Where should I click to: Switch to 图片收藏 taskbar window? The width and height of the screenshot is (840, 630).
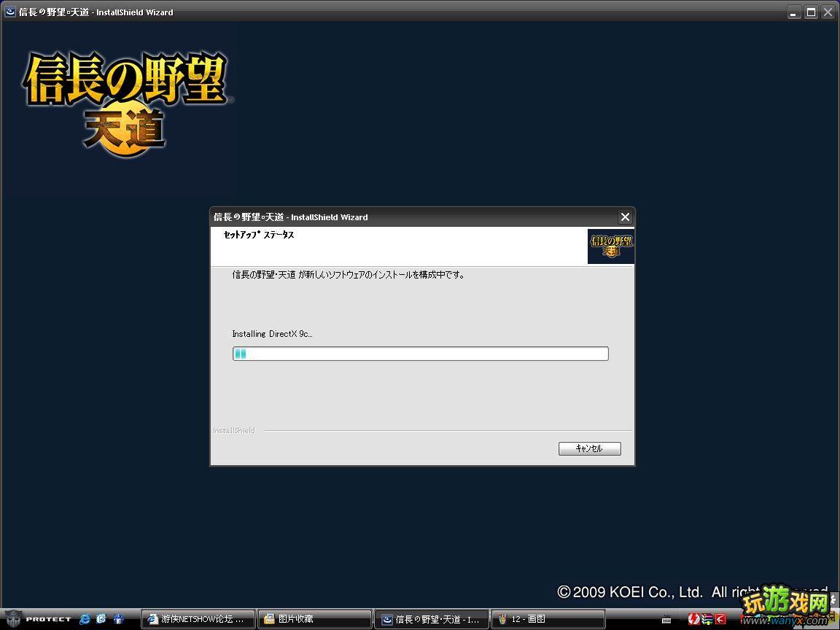[315, 619]
